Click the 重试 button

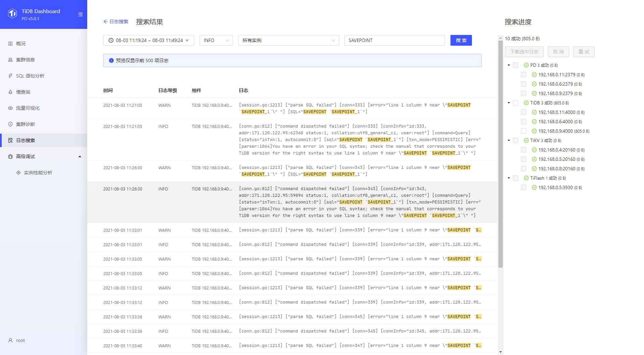point(584,52)
